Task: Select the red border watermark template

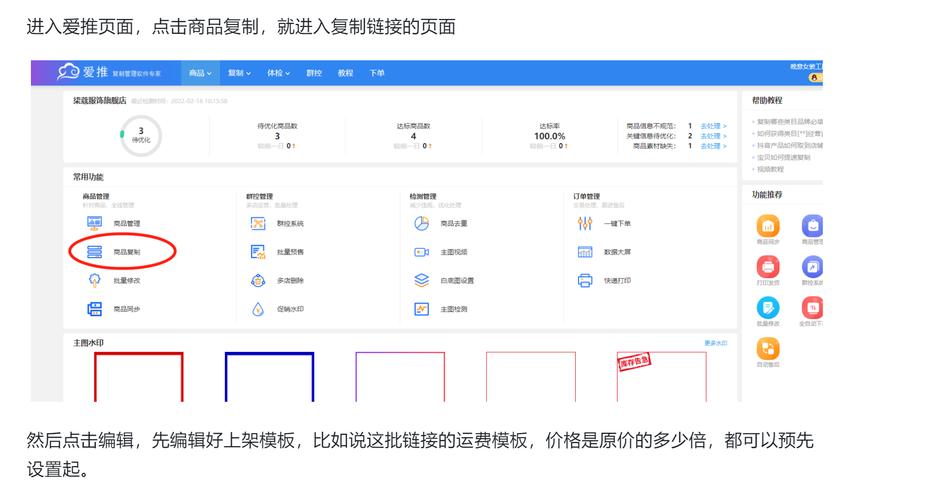Action: (x=139, y=377)
